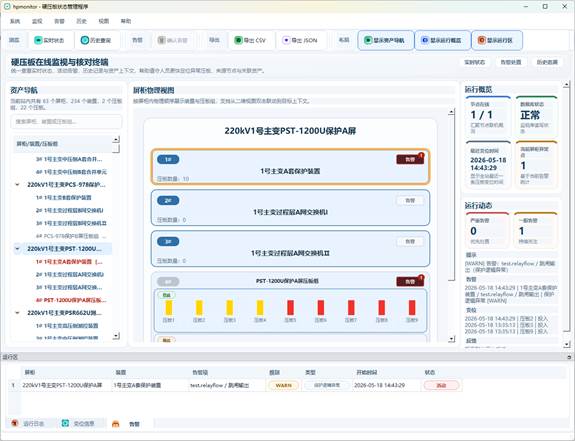
Task: Toggle the 显示运行概览 layout button
Action: [x=442, y=40]
